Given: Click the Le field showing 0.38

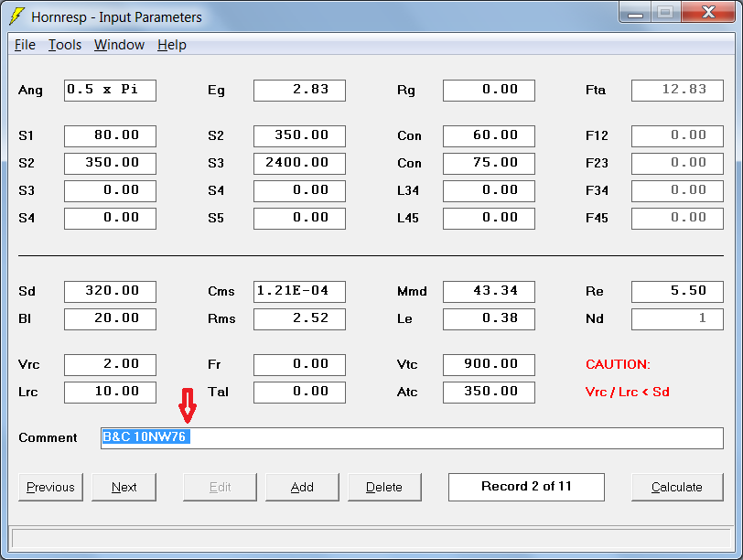Looking at the screenshot, I should (489, 318).
